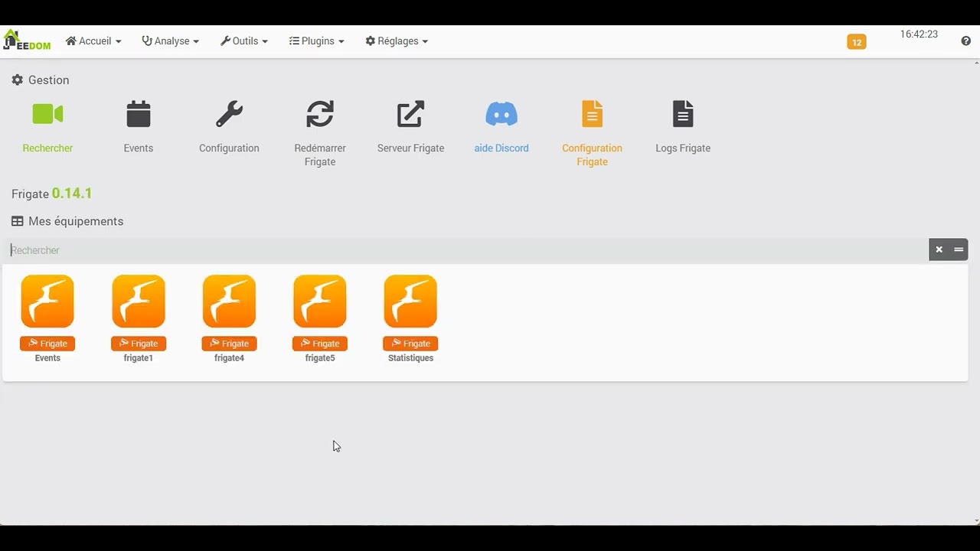Click the Redémarrer Frigate refresh icon
Viewport: 980px width, 551px height.
coord(320,114)
